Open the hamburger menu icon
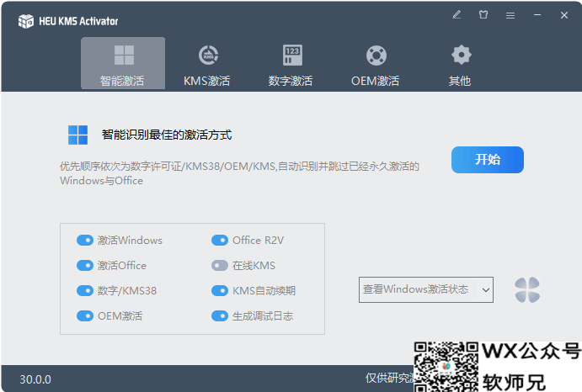 coord(510,15)
